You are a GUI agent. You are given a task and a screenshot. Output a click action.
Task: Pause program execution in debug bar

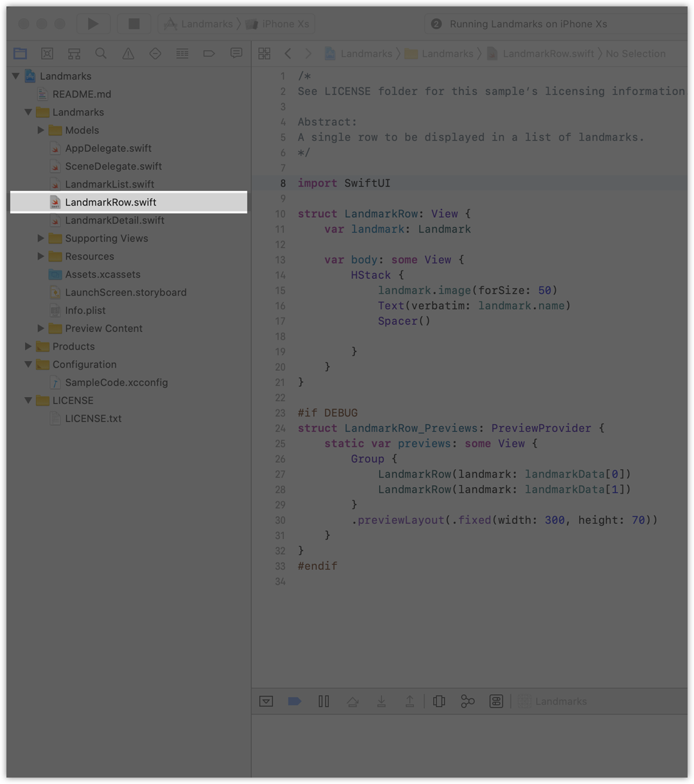coord(324,701)
